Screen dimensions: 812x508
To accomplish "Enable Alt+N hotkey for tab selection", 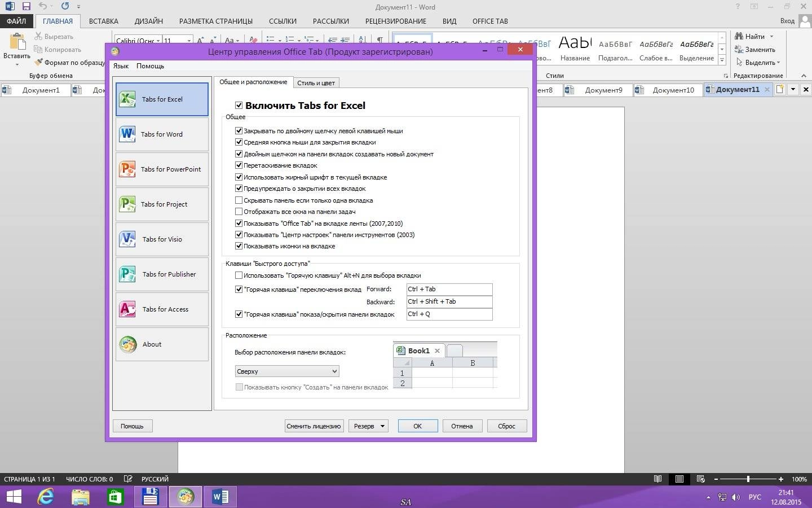I will pyautogui.click(x=239, y=275).
